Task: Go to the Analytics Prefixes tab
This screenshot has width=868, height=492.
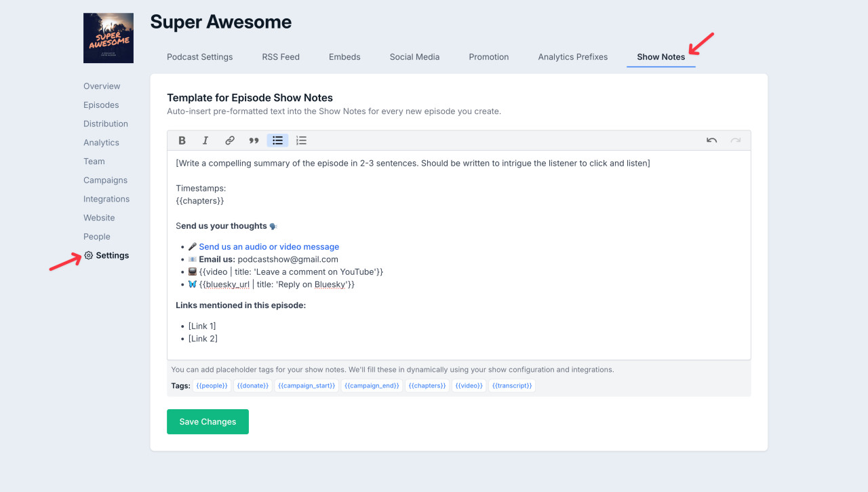Action: [x=572, y=57]
